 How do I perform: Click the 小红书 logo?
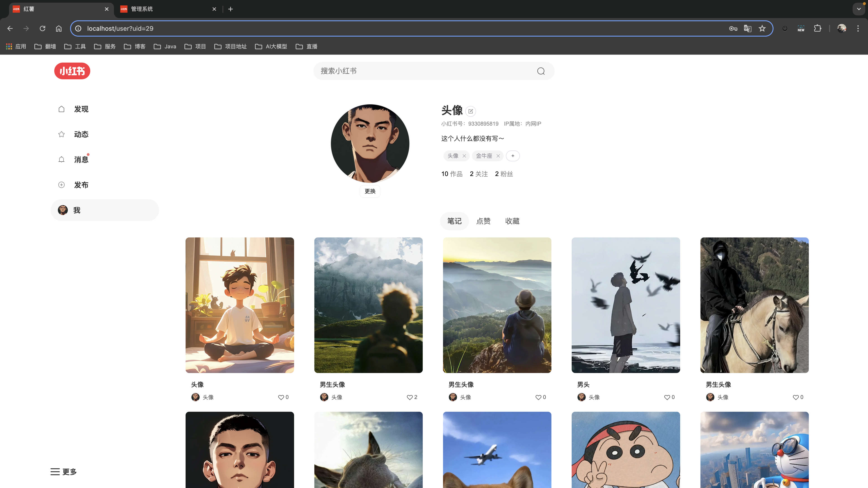[x=72, y=71]
